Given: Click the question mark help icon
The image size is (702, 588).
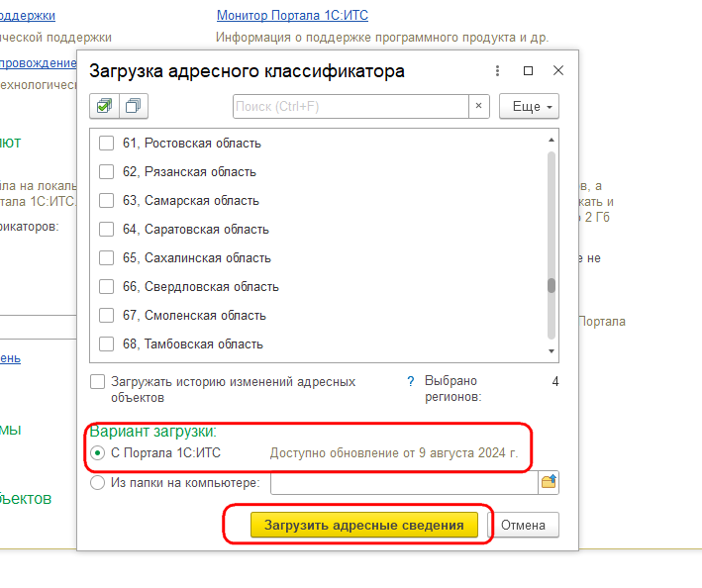Looking at the screenshot, I should click(x=411, y=381).
